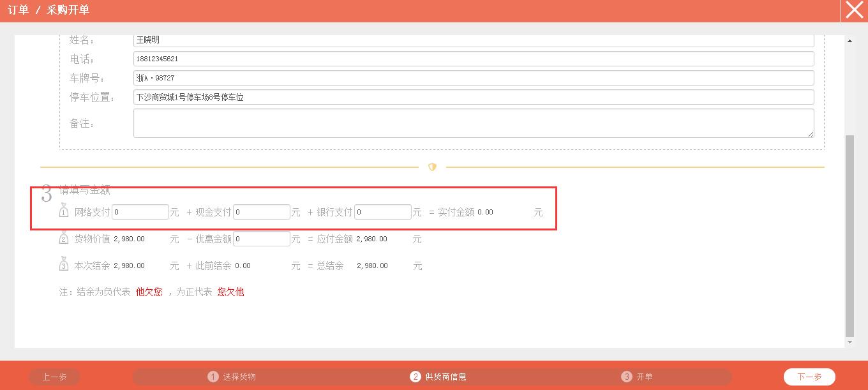
Task: Click the shield icon on the divider
Action: pyautogui.click(x=432, y=167)
